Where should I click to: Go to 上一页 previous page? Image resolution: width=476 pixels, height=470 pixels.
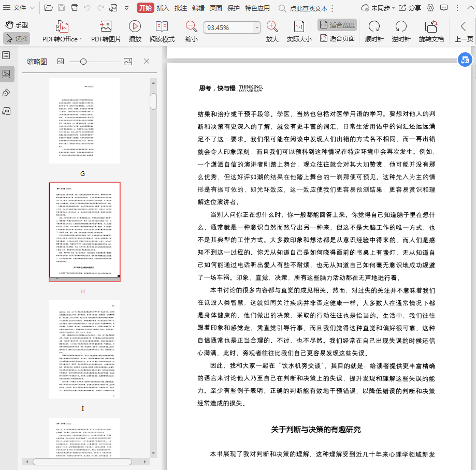point(464,31)
